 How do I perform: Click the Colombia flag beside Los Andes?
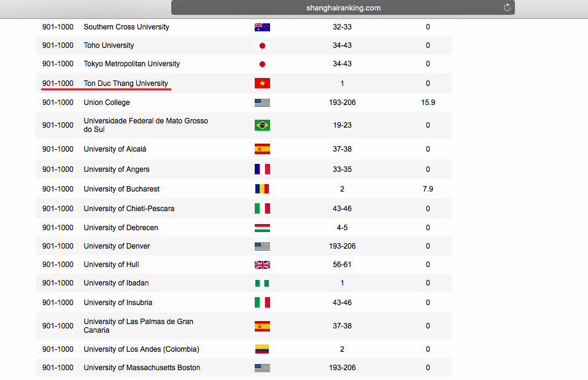pyautogui.click(x=262, y=349)
